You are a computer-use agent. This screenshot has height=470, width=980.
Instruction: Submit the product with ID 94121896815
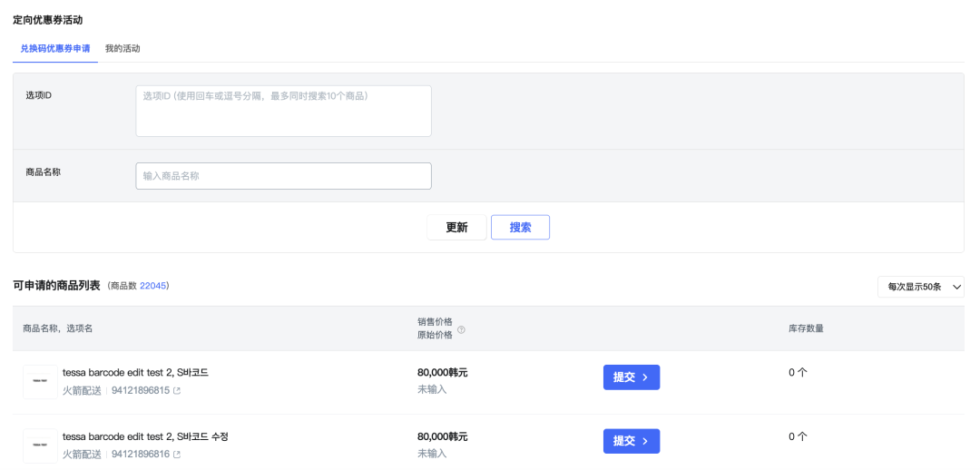click(631, 377)
